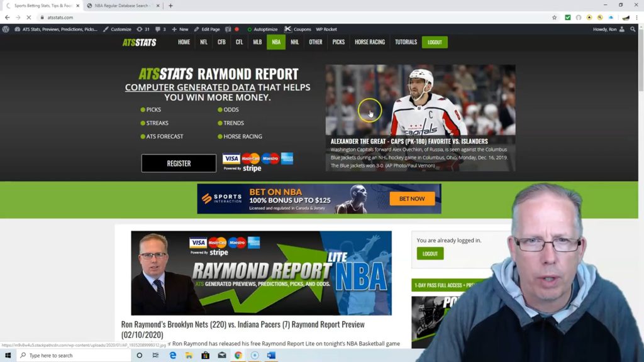This screenshot has width=644, height=362.
Task: Stop the page from loading
Action: coord(29,18)
